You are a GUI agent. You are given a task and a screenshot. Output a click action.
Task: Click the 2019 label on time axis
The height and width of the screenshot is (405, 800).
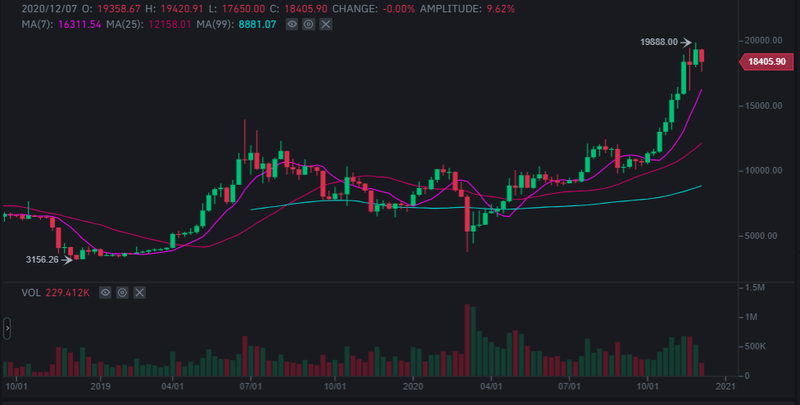[100, 385]
